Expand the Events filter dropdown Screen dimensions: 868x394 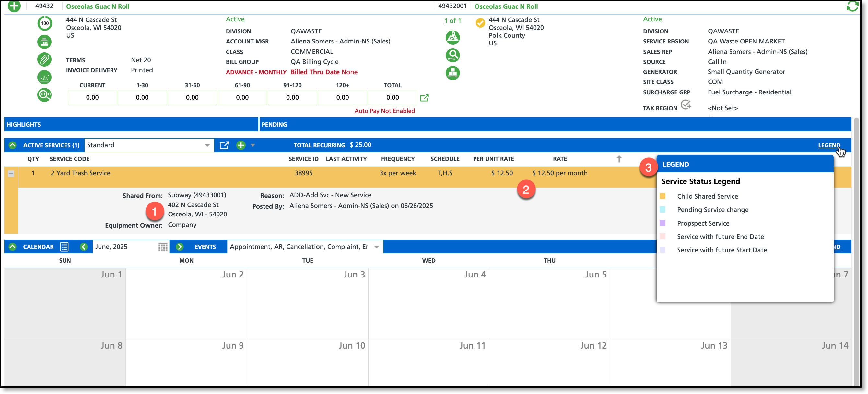[376, 247]
